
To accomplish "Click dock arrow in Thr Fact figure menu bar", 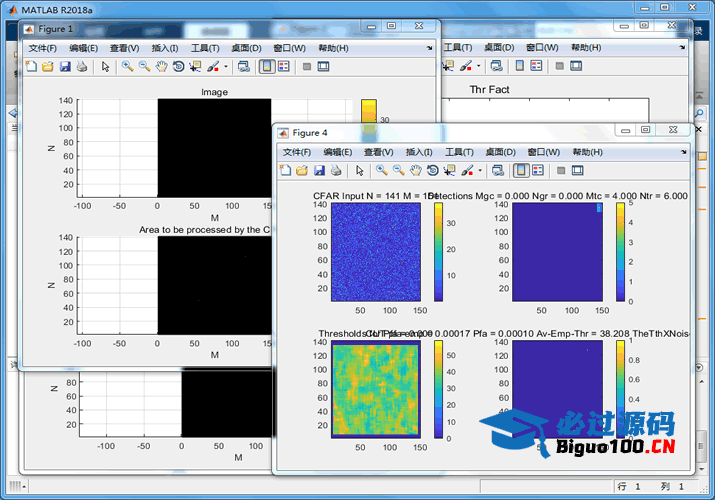I will point(682,47).
